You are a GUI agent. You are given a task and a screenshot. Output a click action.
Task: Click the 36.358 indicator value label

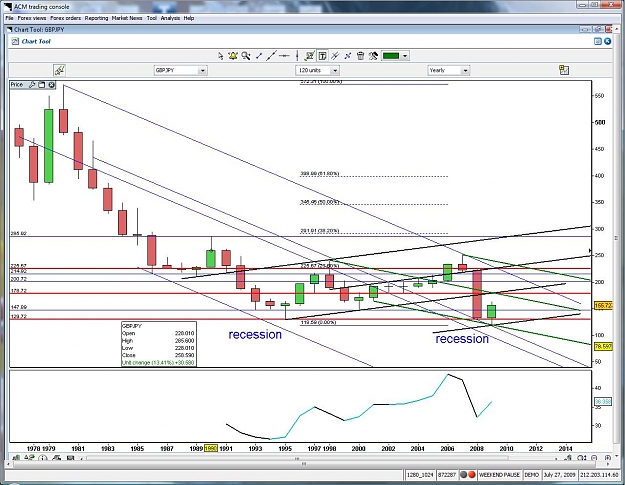click(x=603, y=402)
